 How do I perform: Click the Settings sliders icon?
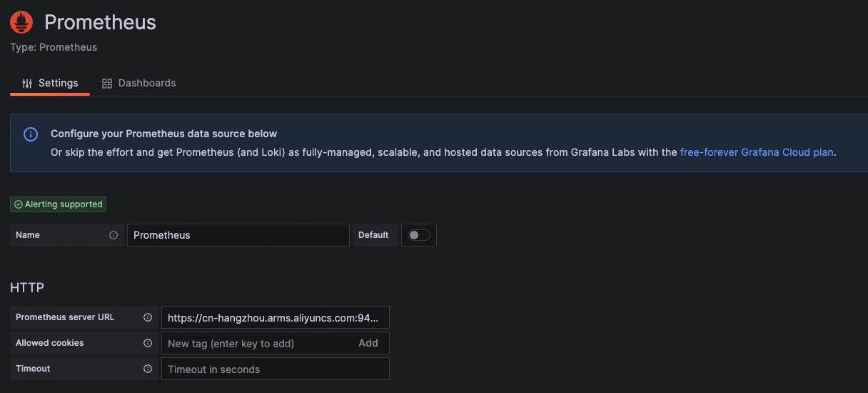(27, 84)
